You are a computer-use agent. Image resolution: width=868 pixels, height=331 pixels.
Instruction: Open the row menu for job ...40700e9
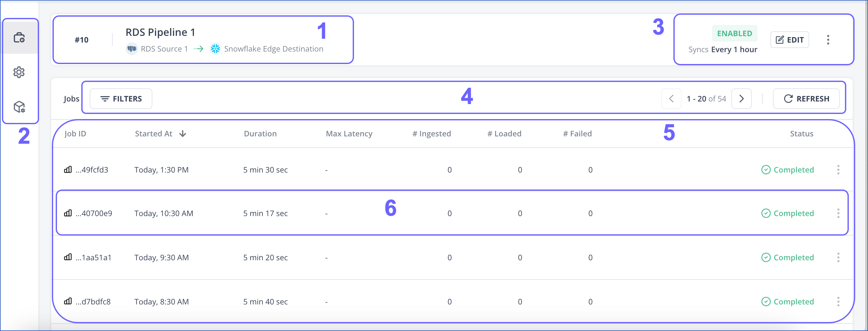pos(838,213)
